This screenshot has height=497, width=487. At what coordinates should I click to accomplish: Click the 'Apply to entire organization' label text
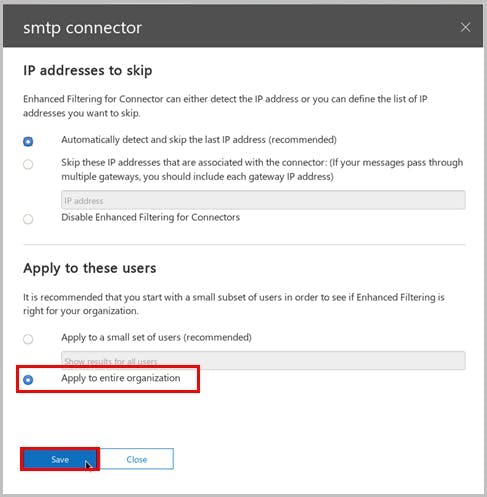(x=121, y=378)
